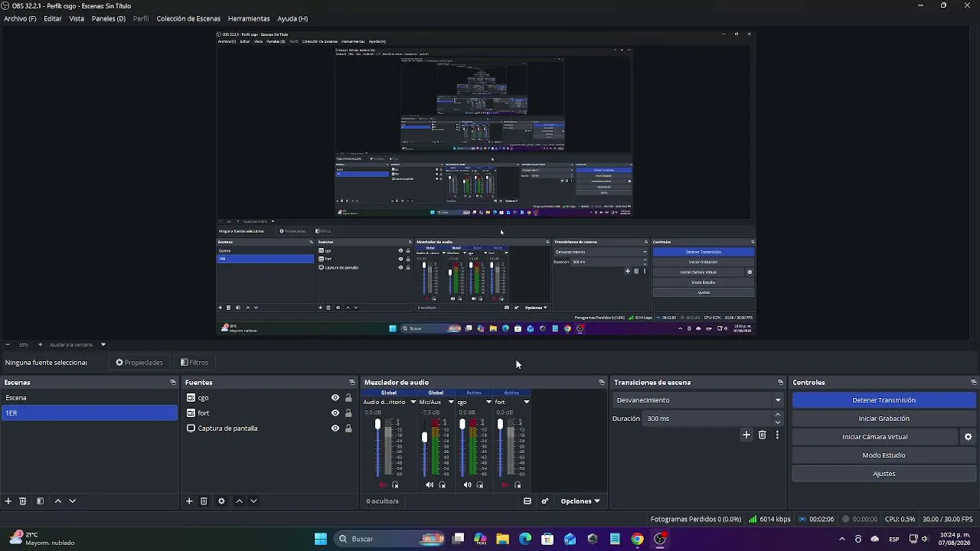The height and width of the screenshot is (551, 980).
Task: Move source down in Fuentes toolbar
Action: pyautogui.click(x=253, y=501)
